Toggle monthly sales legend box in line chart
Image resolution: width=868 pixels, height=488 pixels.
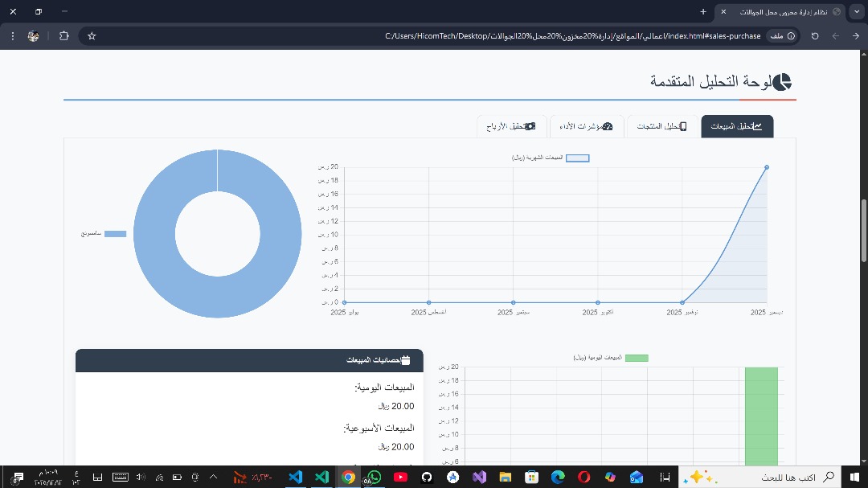click(577, 158)
